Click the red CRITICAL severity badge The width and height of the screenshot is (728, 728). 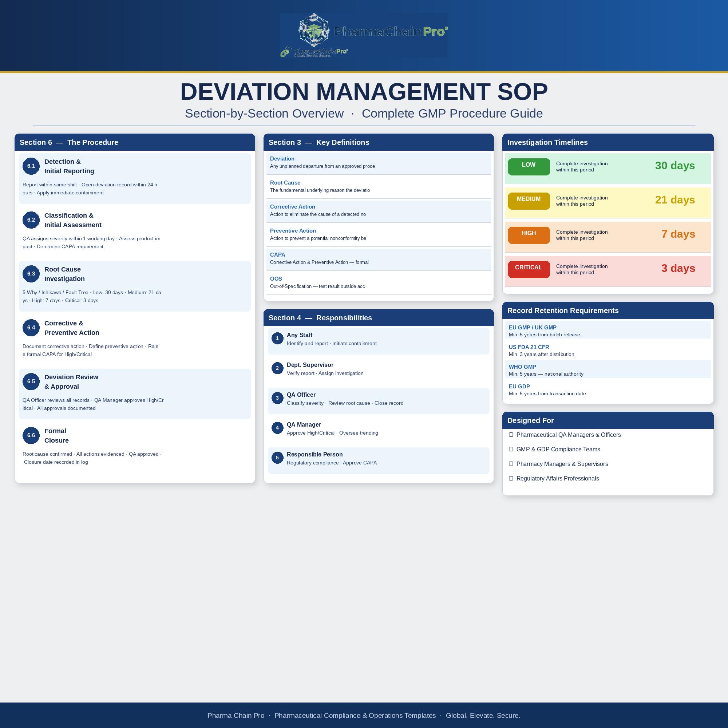click(529, 269)
